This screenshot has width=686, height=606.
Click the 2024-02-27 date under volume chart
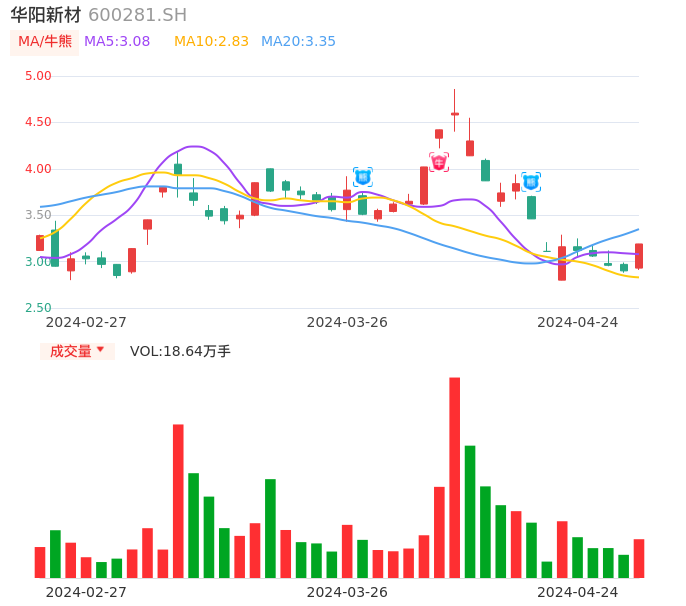click(x=86, y=592)
